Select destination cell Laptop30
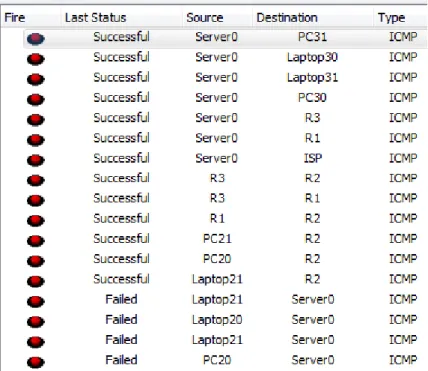The image size is (428, 371). point(312,57)
